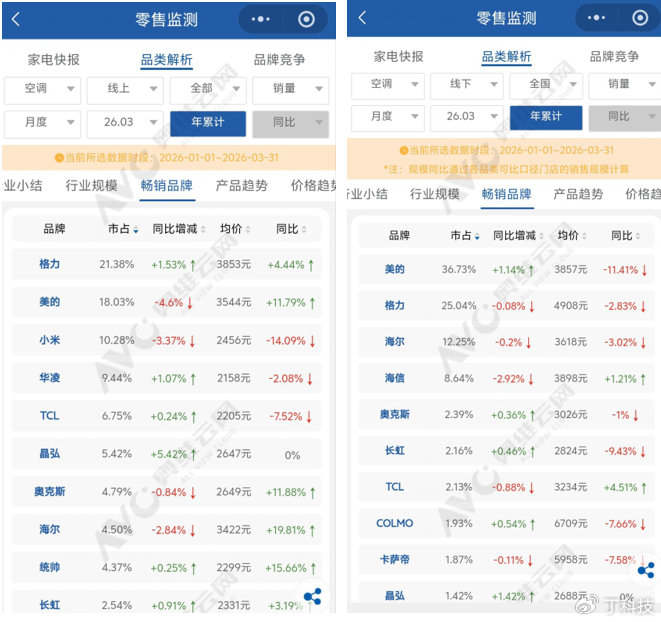This screenshot has height=622, width=661.
Task: Open 华凌 brand in left panel list
Action: [49, 378]
